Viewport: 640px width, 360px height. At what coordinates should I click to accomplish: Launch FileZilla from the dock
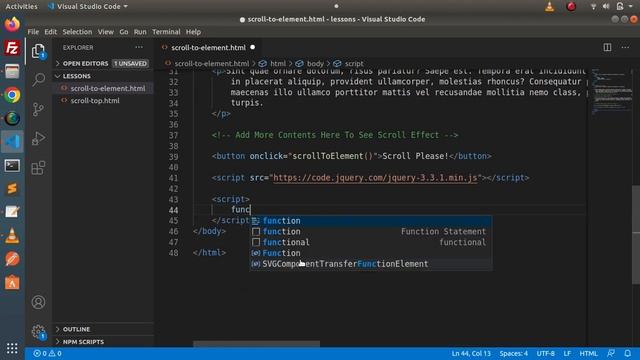(x=12, y=48)
